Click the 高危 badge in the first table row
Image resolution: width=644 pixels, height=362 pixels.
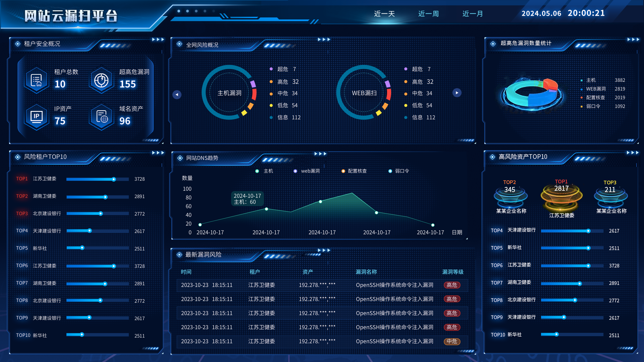pyautogui.click(x=452, y=285)
